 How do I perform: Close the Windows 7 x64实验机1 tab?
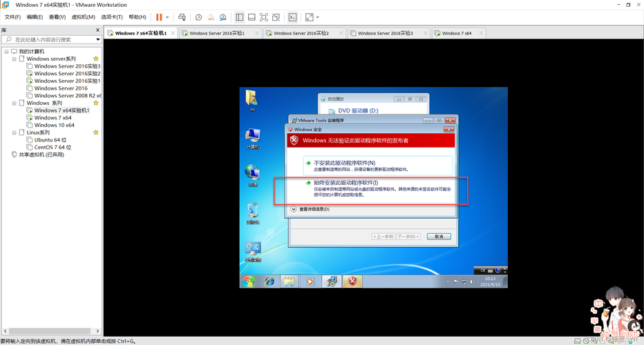[x=173, y=33]
